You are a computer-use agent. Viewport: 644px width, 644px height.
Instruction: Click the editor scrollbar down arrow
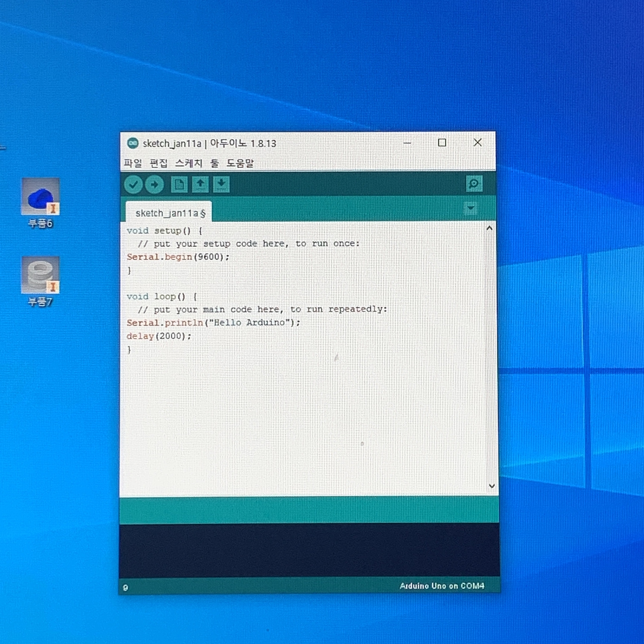pyautogui.click(x=491, y=486)
